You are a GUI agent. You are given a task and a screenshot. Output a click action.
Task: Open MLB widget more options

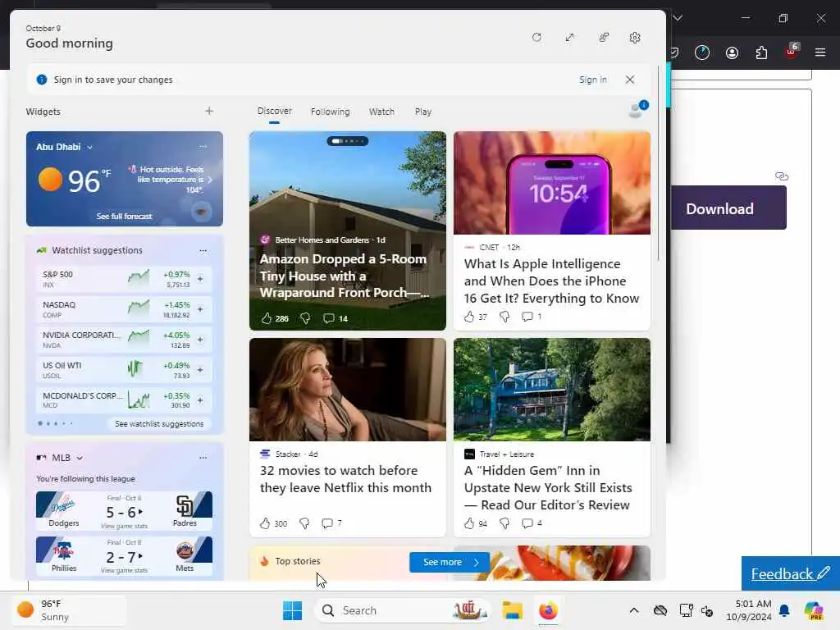coord(203,458)
